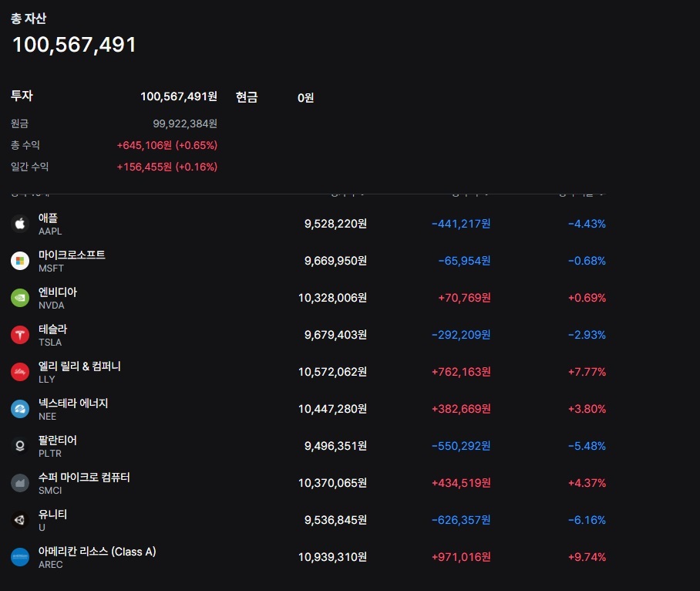
Task: Click the Unity logo icon
Action: (x=19, y=520)
